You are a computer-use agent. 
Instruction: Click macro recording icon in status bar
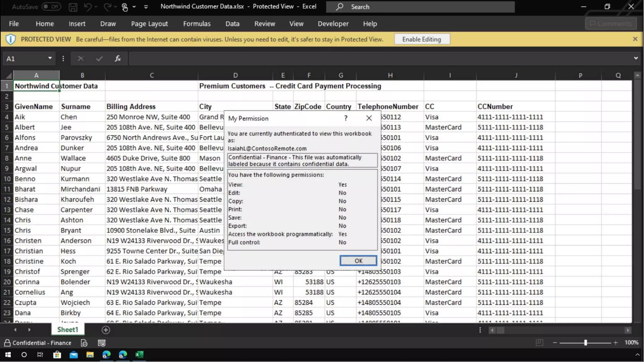102,343
